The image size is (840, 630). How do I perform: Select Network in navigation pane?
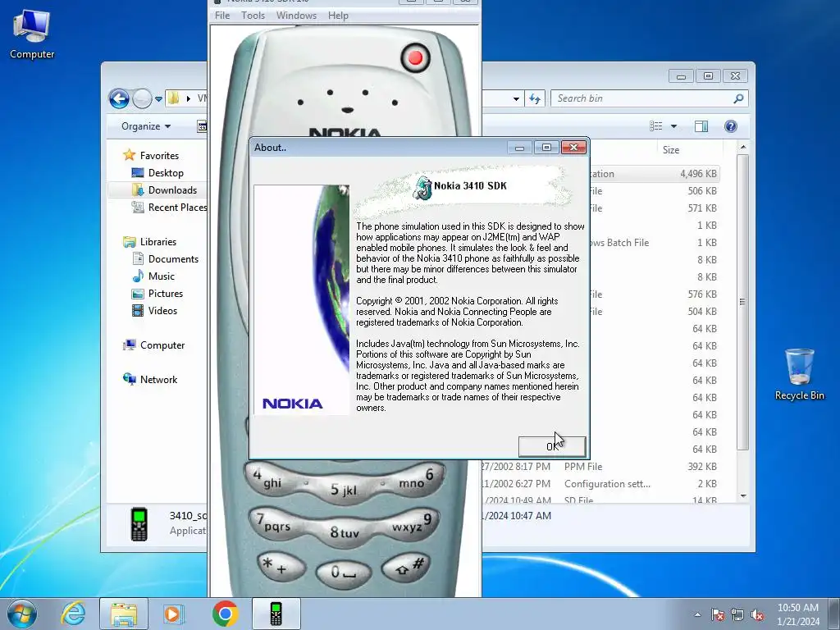tap(158, 380)
